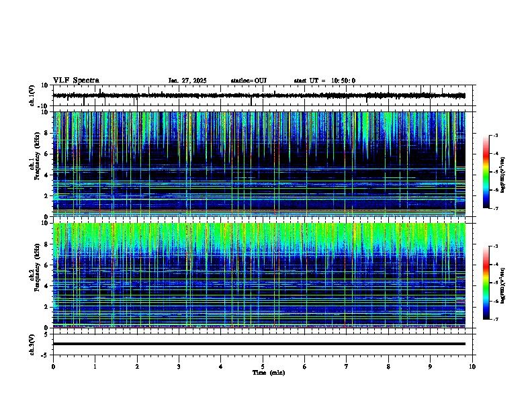Click the time axis tick label "8"

pos(388,367)
